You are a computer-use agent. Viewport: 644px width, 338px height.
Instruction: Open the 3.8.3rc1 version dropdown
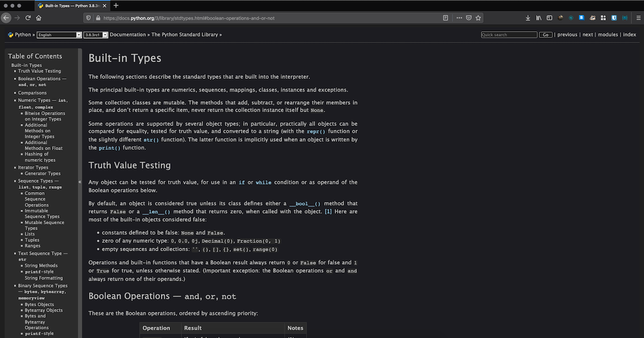point(96,35)
